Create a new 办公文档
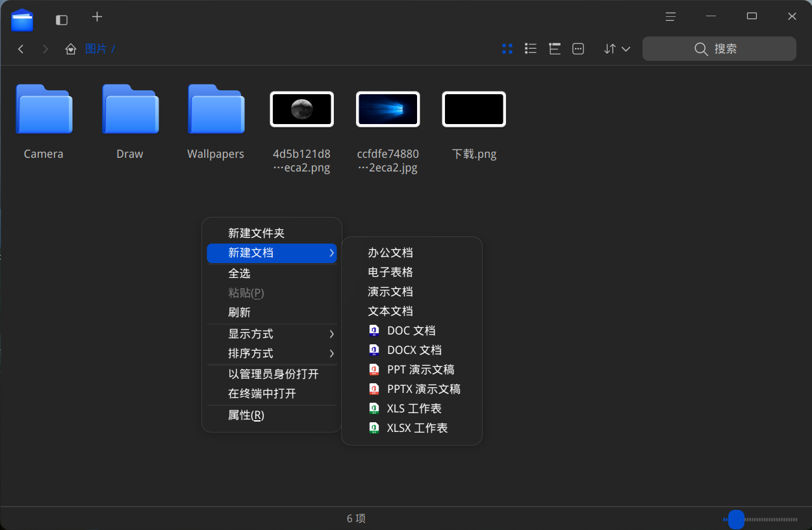Viewport: 812px width, 530px height. pyautogui.click(x=412, y=253)
